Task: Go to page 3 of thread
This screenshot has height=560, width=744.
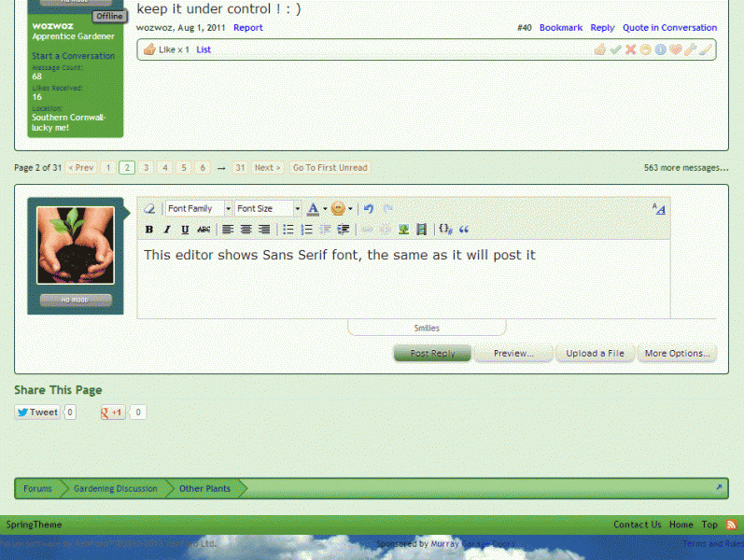Action: (x=147, y=167)
